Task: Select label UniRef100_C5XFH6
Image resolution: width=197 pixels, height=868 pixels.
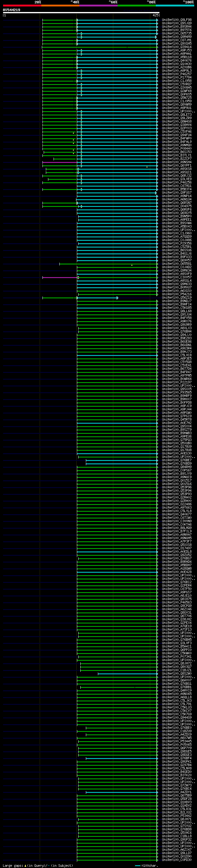Action: 177,132
